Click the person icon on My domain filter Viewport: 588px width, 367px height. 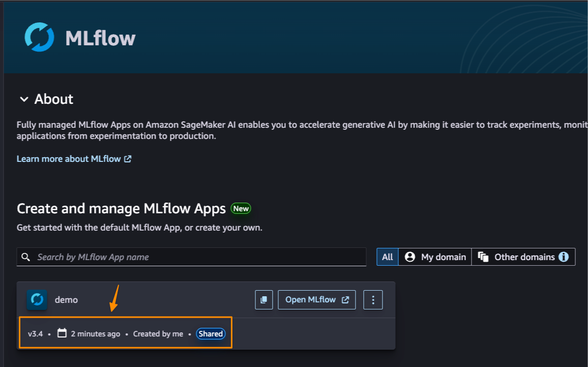410,257
